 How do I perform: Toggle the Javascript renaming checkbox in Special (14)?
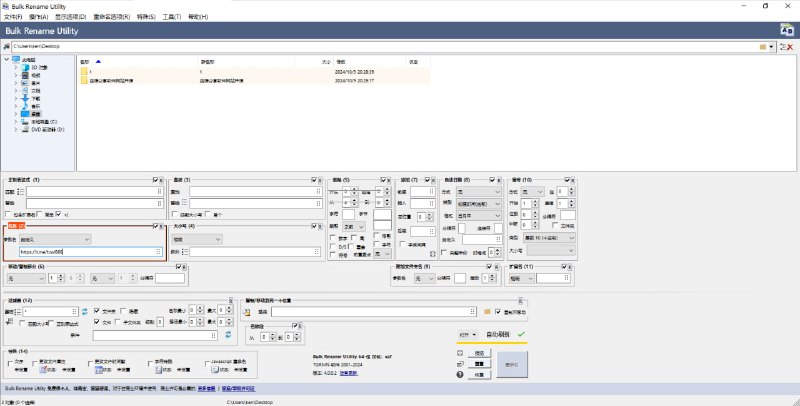tap(208, 363)
